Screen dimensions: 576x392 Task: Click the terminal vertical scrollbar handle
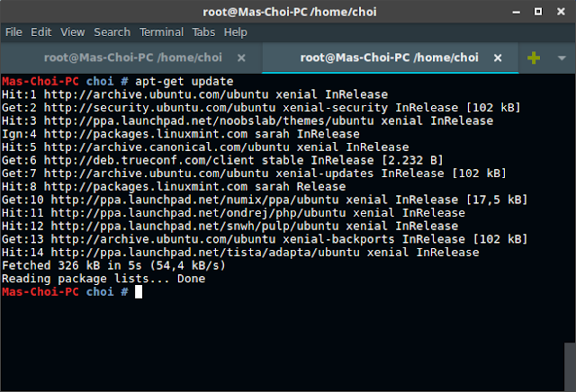point(570,367)
